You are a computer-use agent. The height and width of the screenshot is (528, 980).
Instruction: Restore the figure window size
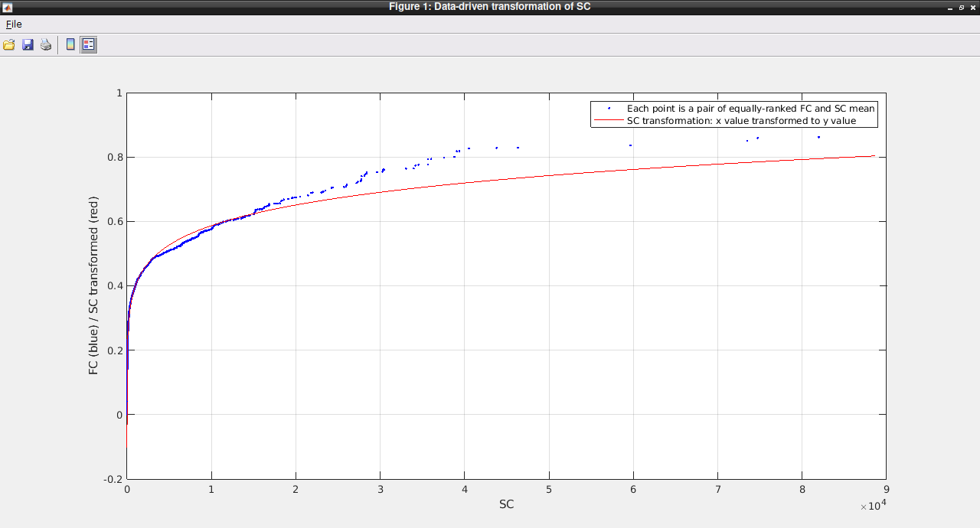(962, 6)
